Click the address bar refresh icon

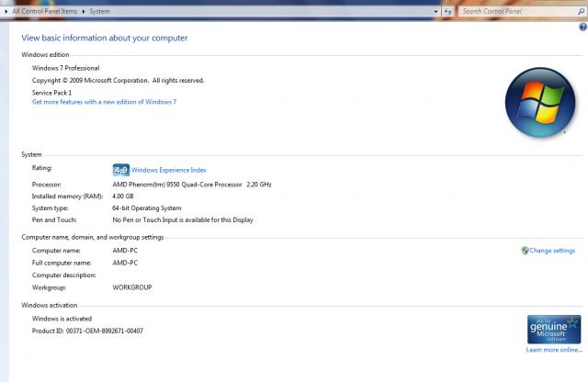coord(447,11)
